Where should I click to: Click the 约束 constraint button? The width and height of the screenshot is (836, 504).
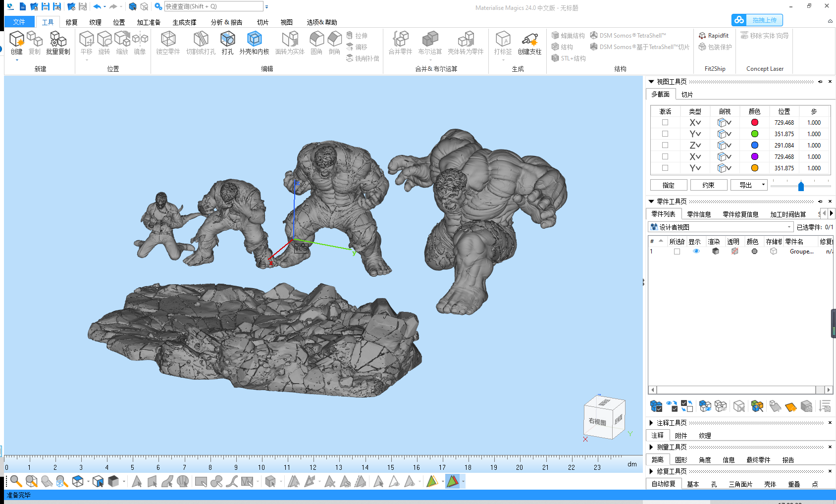pos(709,185)
